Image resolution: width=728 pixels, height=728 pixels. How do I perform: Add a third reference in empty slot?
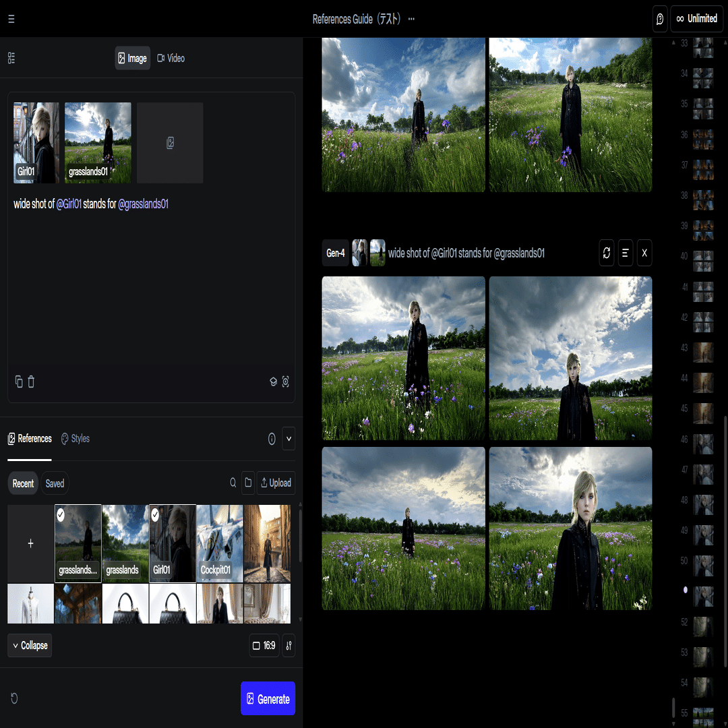170,142
